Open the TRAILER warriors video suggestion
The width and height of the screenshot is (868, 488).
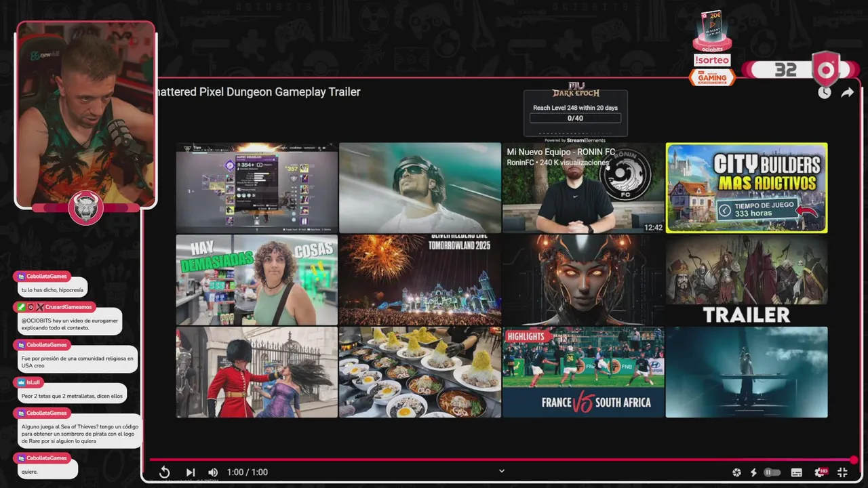pos(747,280)
